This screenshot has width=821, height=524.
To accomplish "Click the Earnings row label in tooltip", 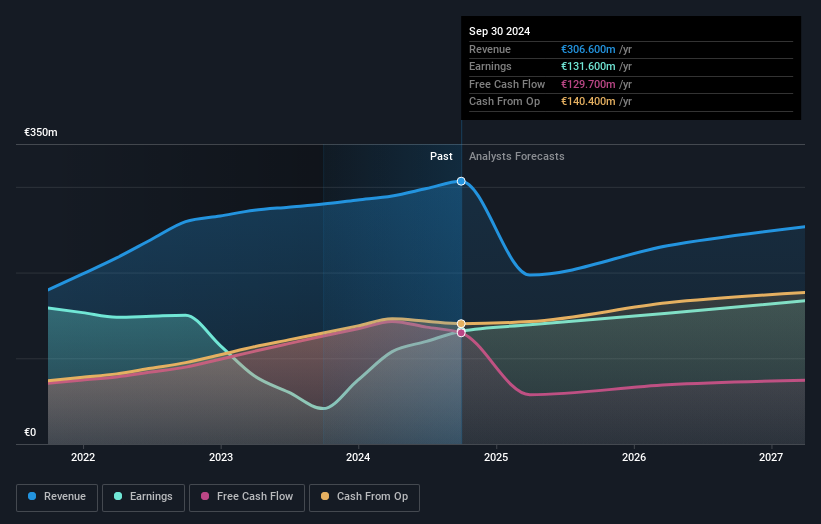I will pos(490,66).
